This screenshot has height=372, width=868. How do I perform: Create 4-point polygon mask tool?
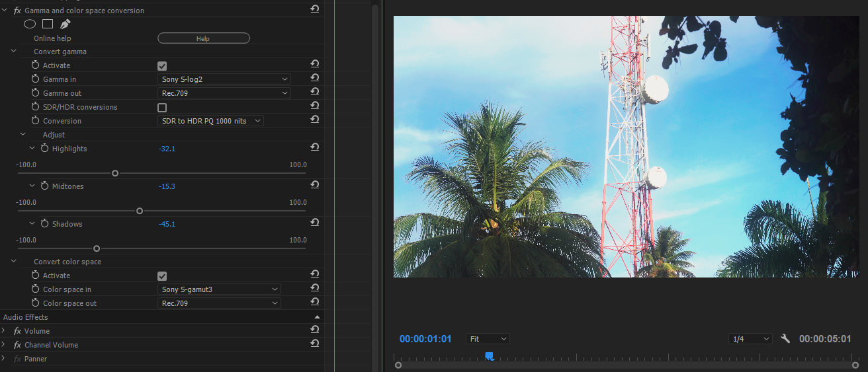coord(48,24)
